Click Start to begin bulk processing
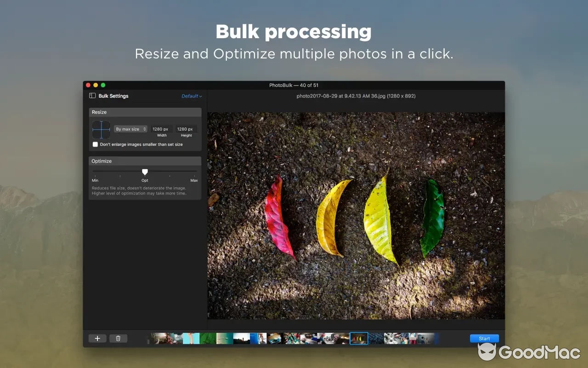588x368 pixels. pos(484,338)
